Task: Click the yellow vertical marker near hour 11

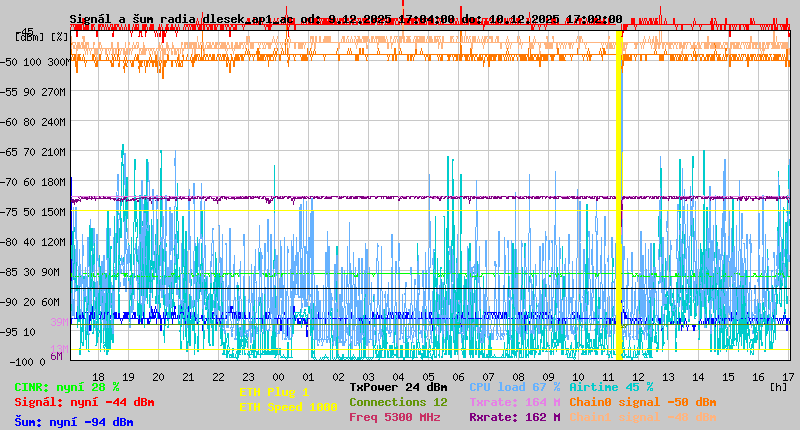Action: [619, 195]
